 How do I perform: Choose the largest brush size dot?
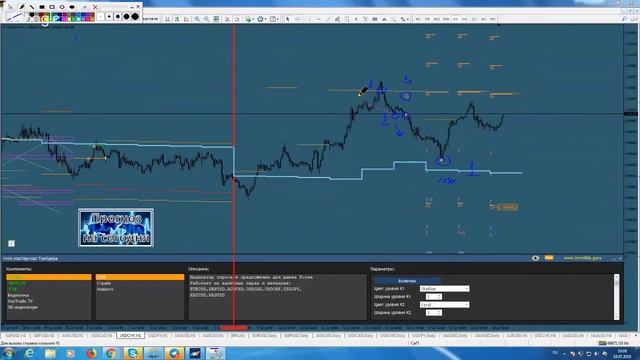135,16
